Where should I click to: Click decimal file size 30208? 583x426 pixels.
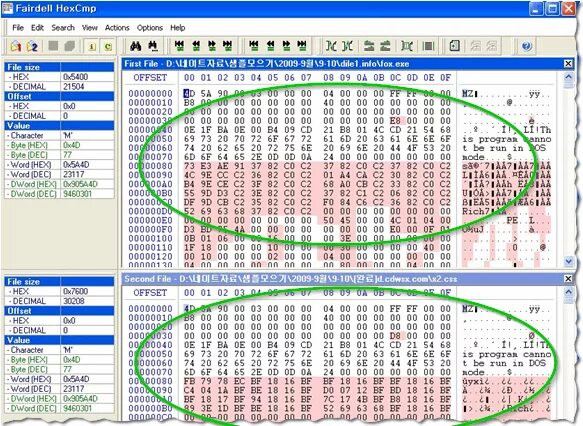coord(74,301)
